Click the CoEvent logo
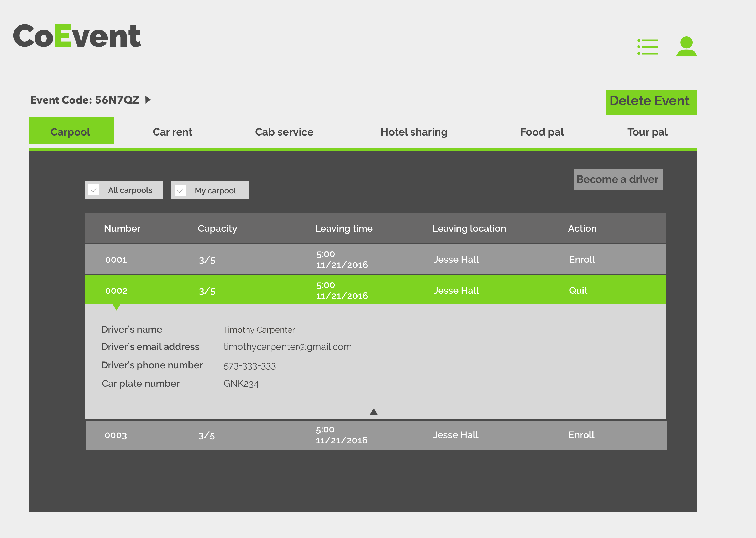Screen dimensions: 756x538 (x=77, y=36)
